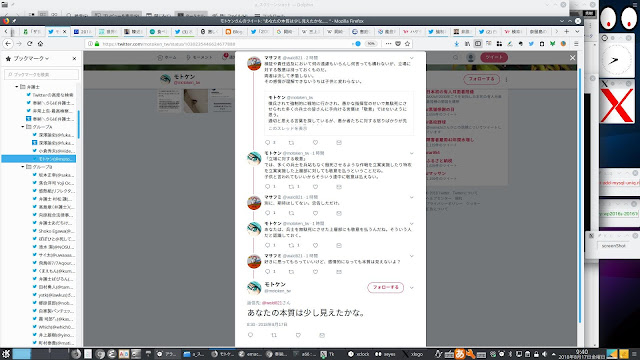Open profile header three-dot more menu
The width and height of the screenshot is (640, 360).
pos(506,80)
